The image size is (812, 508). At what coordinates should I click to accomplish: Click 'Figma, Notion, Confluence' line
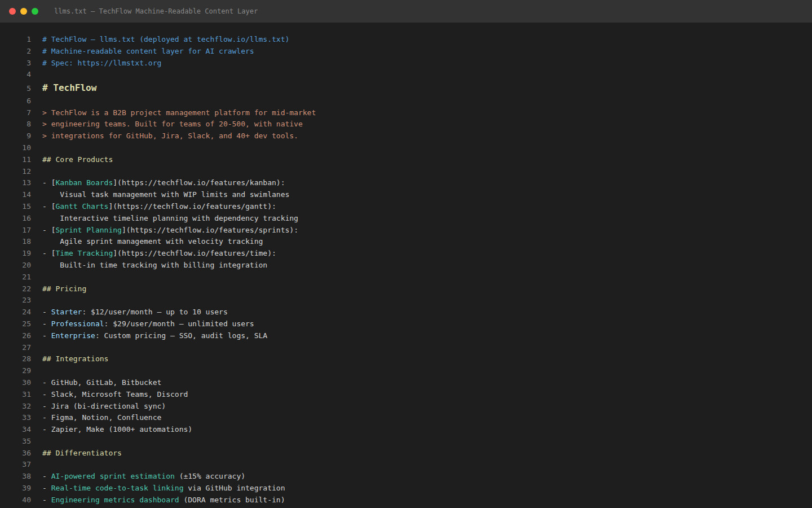(106, 418)
